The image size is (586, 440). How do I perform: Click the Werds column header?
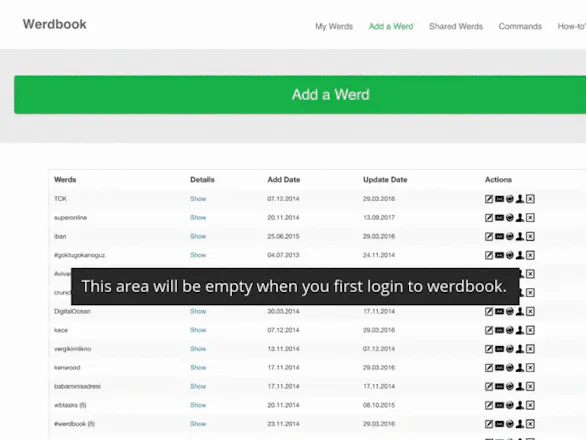65,180
